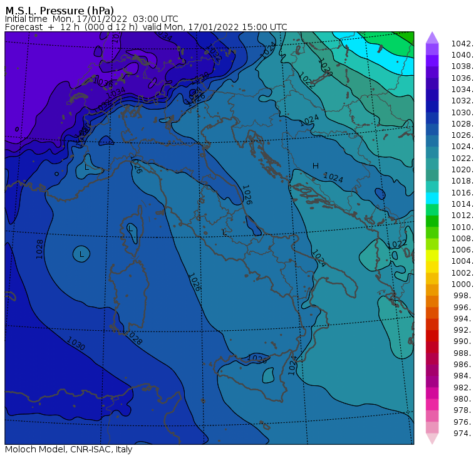Click the "Moloch Model, CNR-ISAC, Italy" credit text
Viewport: 476px width, 458px height.
click(x=69, y=449)
